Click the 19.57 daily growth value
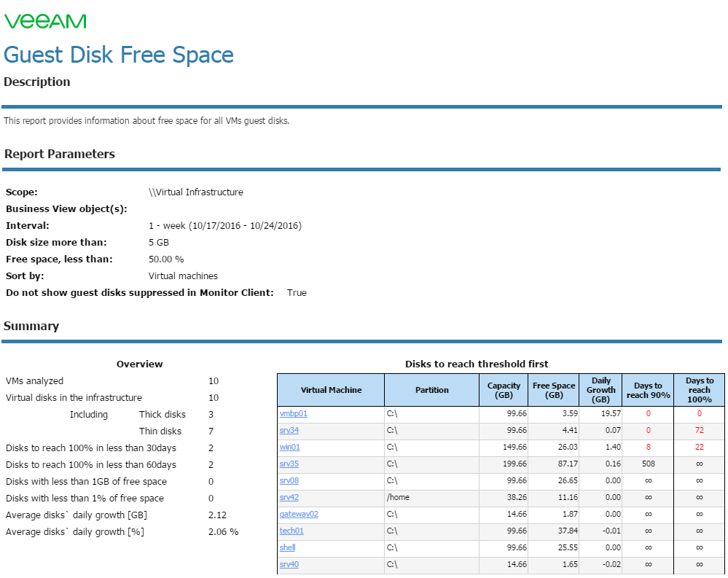The height and width of the screenshot is (578, 728). click(x=611, y=413)
